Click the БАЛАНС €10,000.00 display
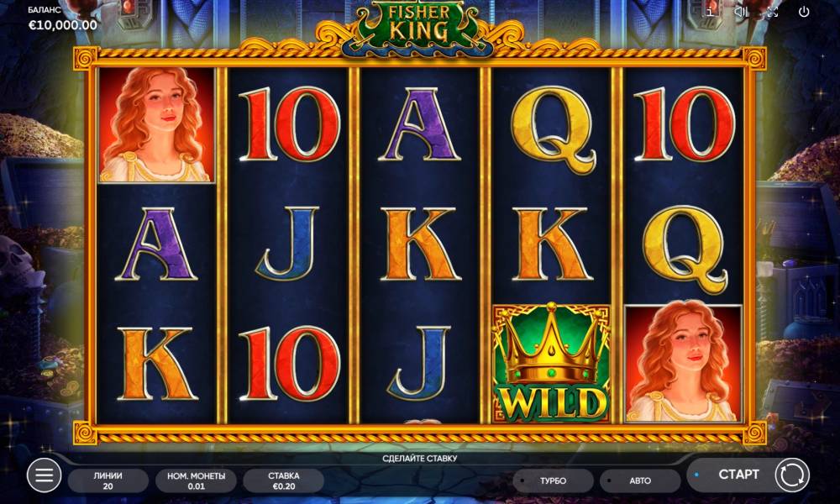Screen dimensions: 840x504 pyautogui.click(x=63, y=19)
